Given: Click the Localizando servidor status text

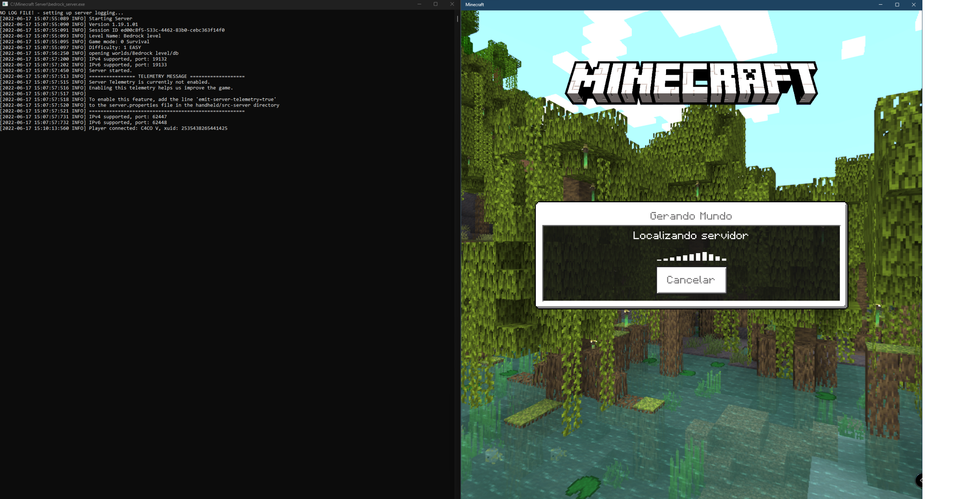Looking at the screenshot, I should coord(691,235).
